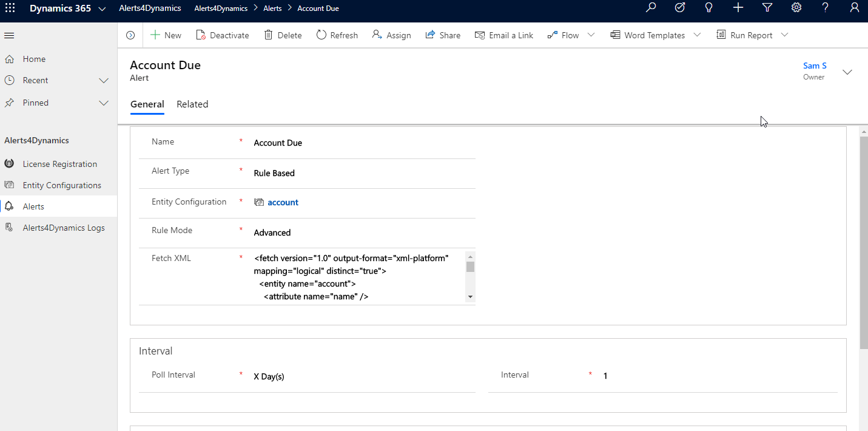Open owner Sam S link
Viewport: 868px width, 431px height.
(x=815, y=66)
